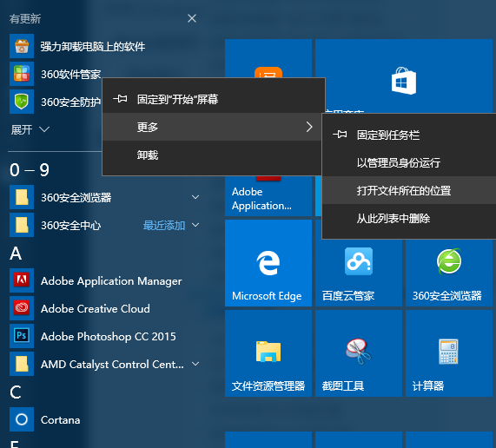Jump via the 0 – 9 letter header
Viewport: 496px width, 448px height.
(30, 170)
